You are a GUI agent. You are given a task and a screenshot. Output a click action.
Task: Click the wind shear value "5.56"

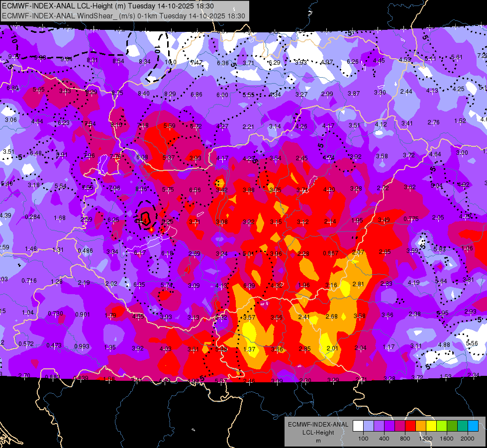pyautogui.click(x=472, y=343)
